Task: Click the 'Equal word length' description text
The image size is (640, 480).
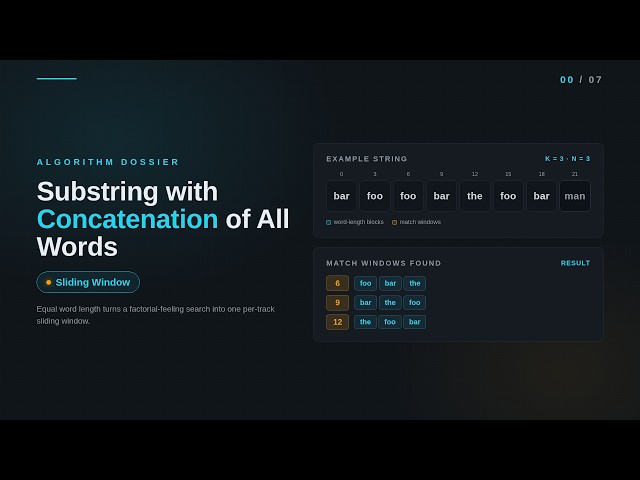Action: click(156, 315)
